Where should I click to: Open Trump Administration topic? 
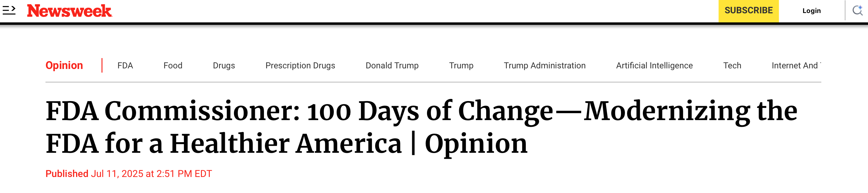[545, 66]
